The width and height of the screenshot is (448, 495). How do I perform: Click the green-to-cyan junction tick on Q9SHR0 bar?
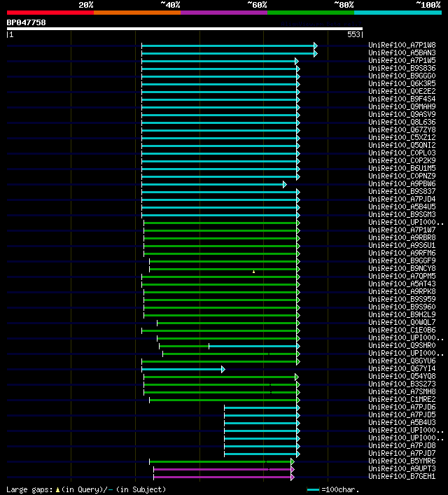tap(209, 347)
